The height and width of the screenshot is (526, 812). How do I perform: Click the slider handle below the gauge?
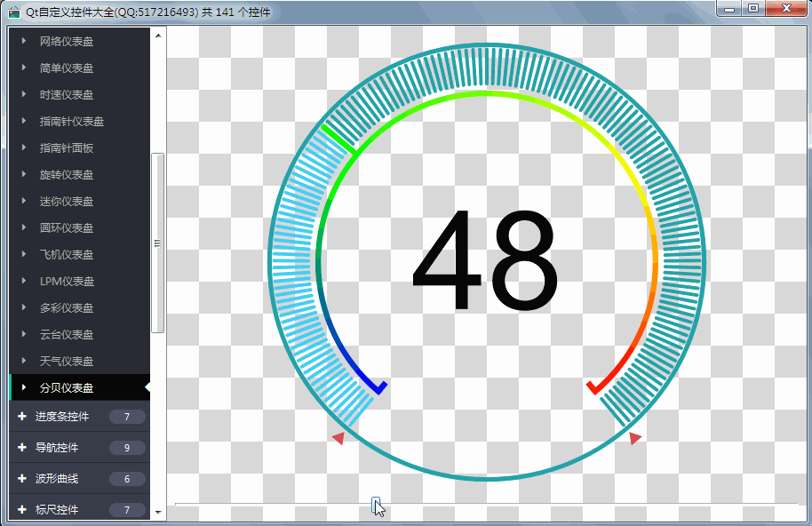click(x=376, y=505)
